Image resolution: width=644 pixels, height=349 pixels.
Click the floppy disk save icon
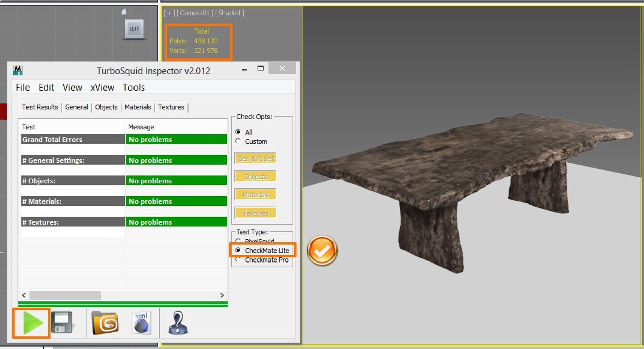tap(63, 323)
